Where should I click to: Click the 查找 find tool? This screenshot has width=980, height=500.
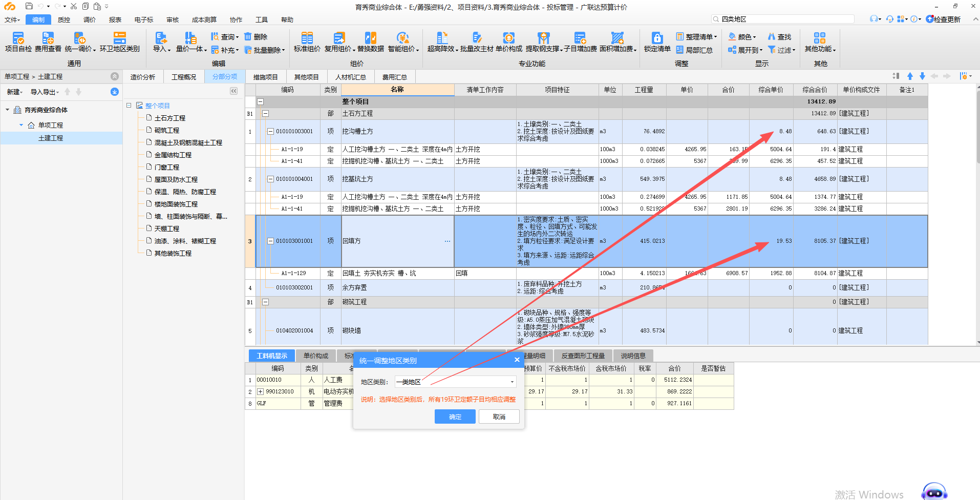pyautogui.click(x=779, y=37)
